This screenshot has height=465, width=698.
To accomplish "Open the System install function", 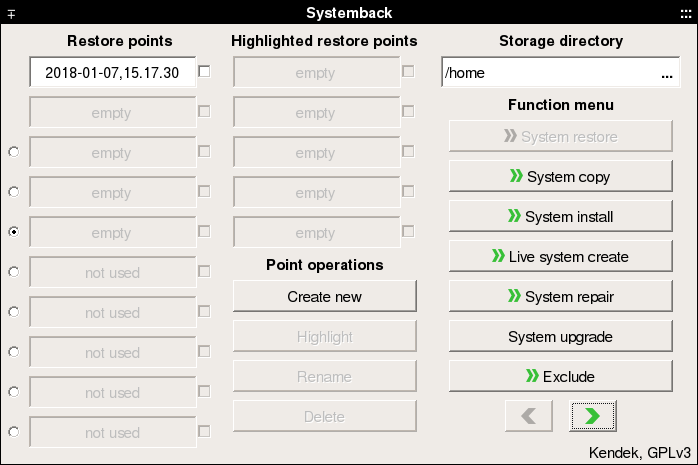I will 560,217.
